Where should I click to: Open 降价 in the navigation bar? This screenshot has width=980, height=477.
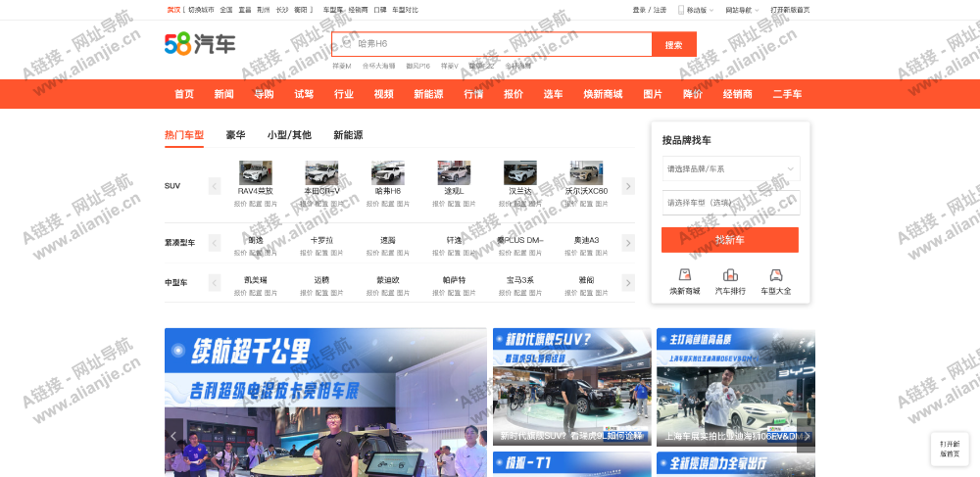pyautogui.click(x=693, y=94)
